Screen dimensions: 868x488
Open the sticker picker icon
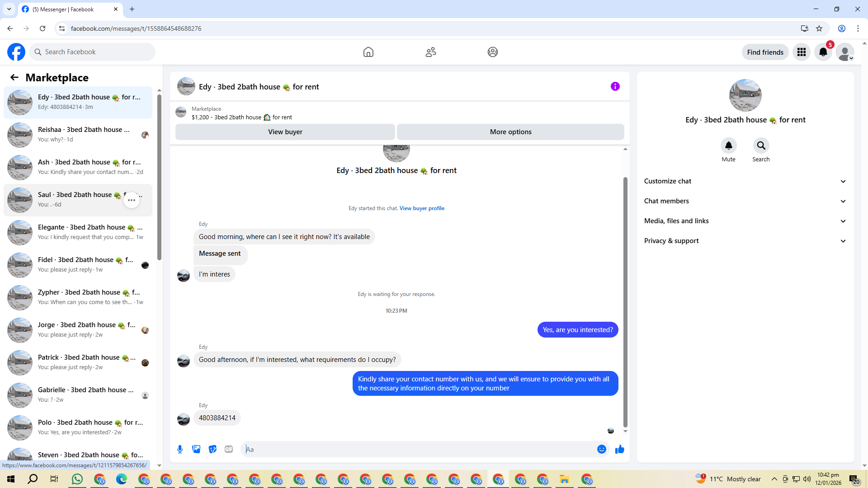click(x=212, y=449)
